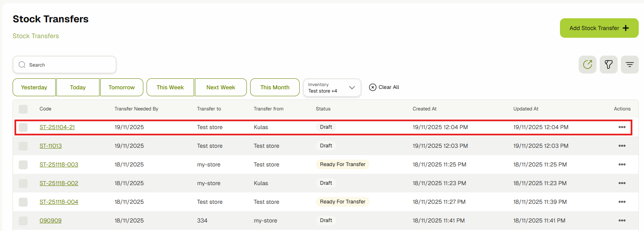Select the Today date filter
Screen dimensions: 644x231
pos(78,87)
